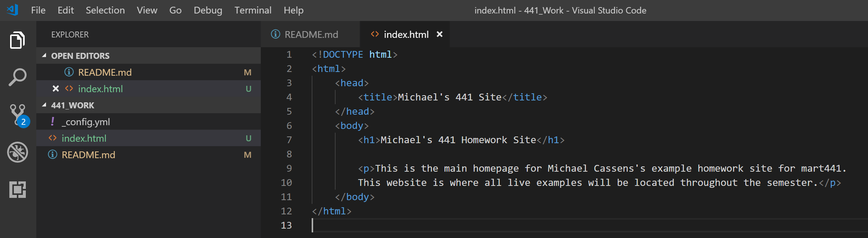The width and height of the screenshot is (868, 238).
Task: Select README.md in Open Editors
Action: pos(149,72)
